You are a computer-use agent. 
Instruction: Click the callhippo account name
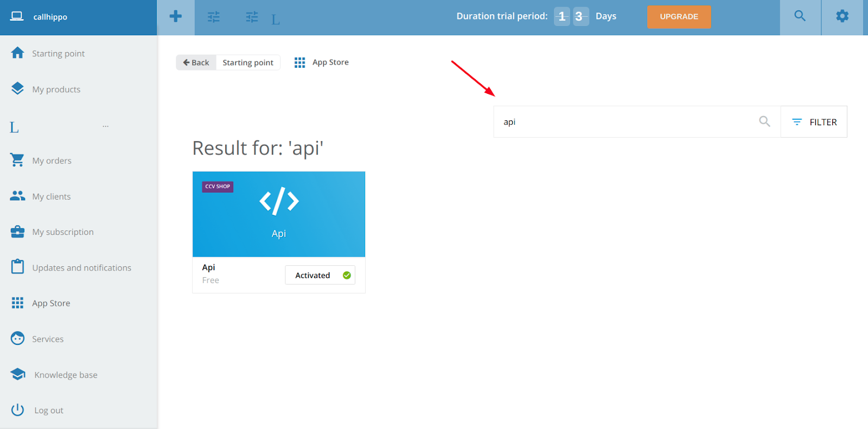click(x=50, y=17)
